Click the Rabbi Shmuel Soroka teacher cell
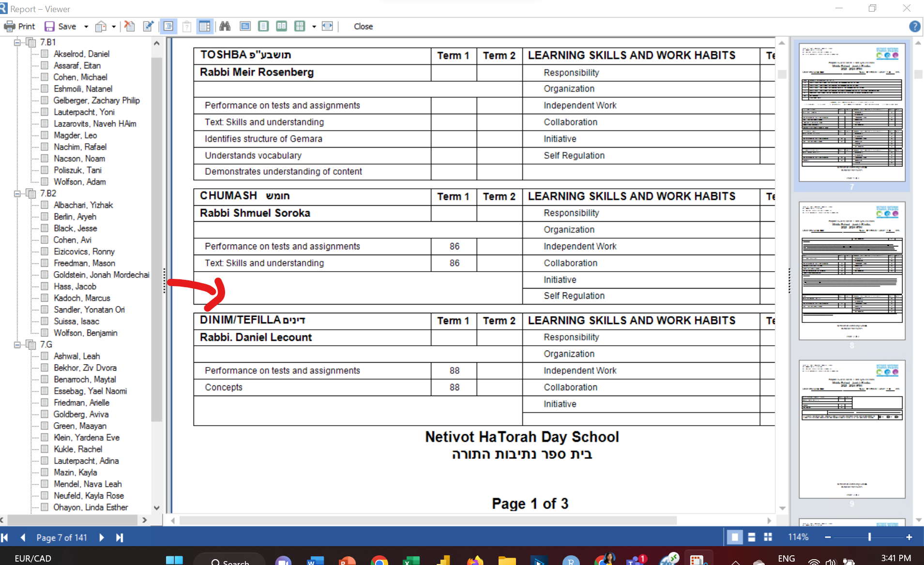This screenshot has width=924, height=565. pyautogui.click(x=312, y=213)
